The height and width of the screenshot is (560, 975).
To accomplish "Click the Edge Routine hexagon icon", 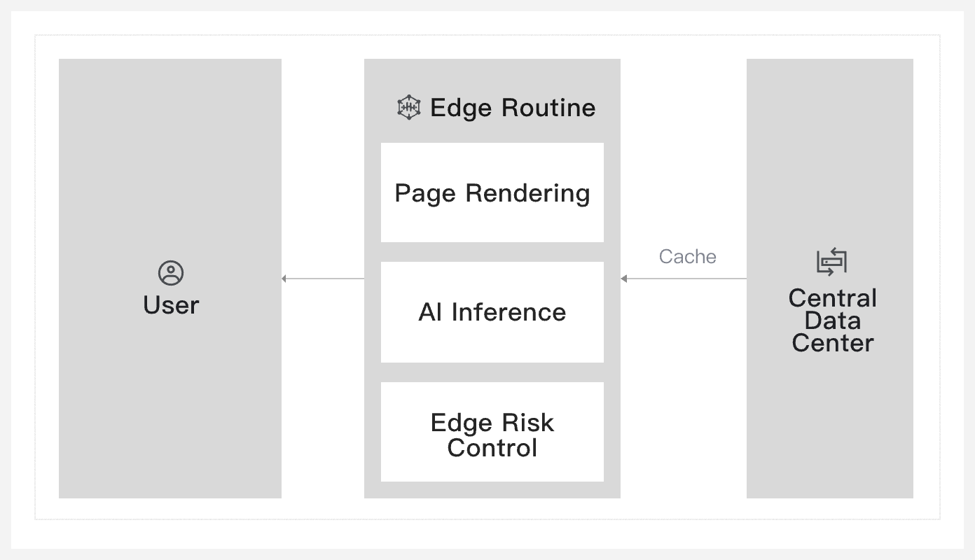I will pyautogui.click(x=409, y=107).
